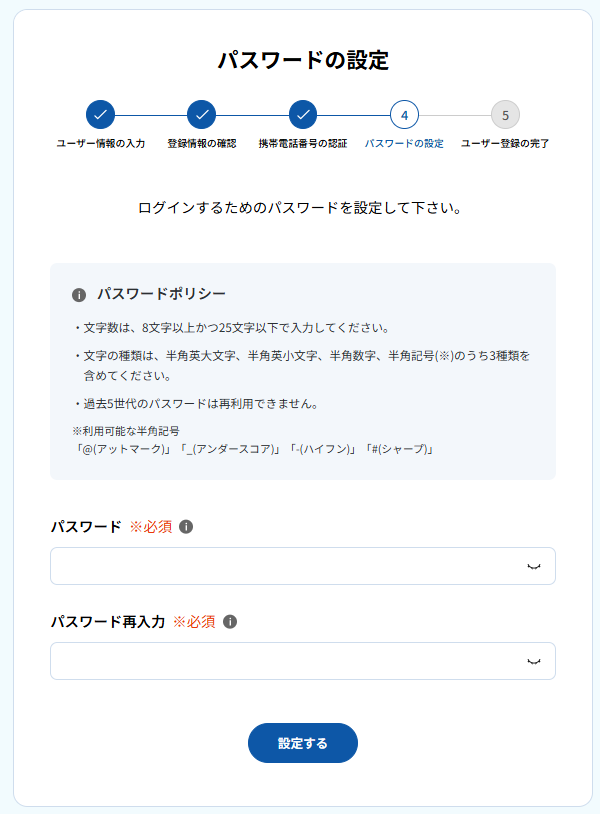
Task: Select the ユーザー情報の入力 step label
Action: pos(101,143)
